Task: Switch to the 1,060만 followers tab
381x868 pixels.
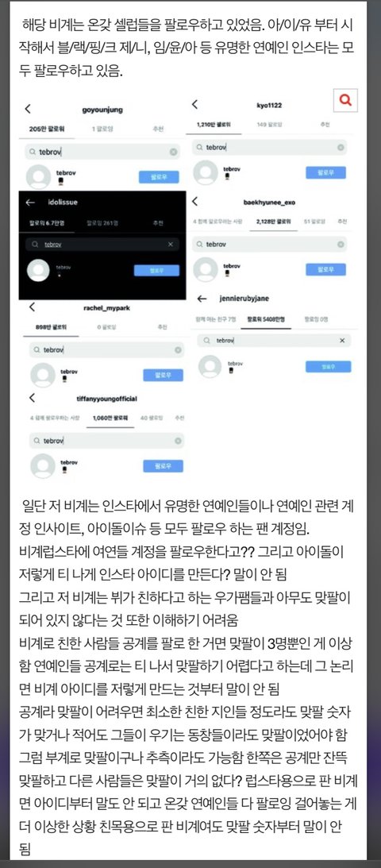Action: tap(110, 418)
